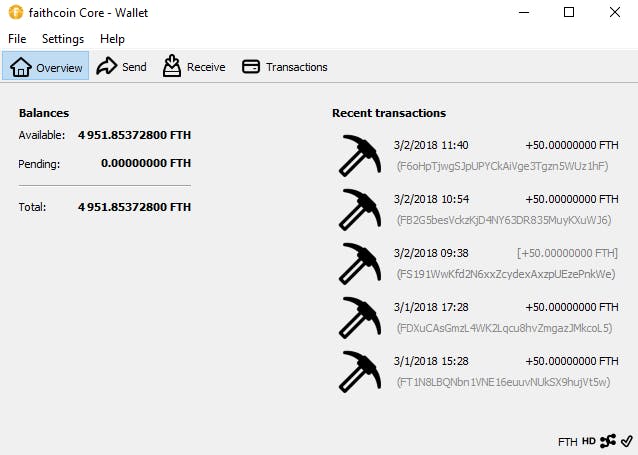Click the faithcoin logo in title bar
Viewport: 638px width, 455px height.
click(15, 12)
